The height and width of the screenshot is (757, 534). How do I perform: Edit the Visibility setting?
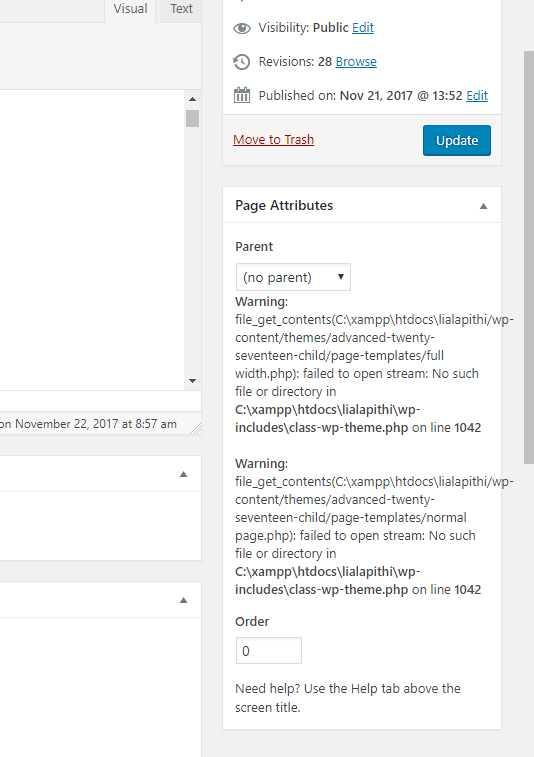(363, 28)
